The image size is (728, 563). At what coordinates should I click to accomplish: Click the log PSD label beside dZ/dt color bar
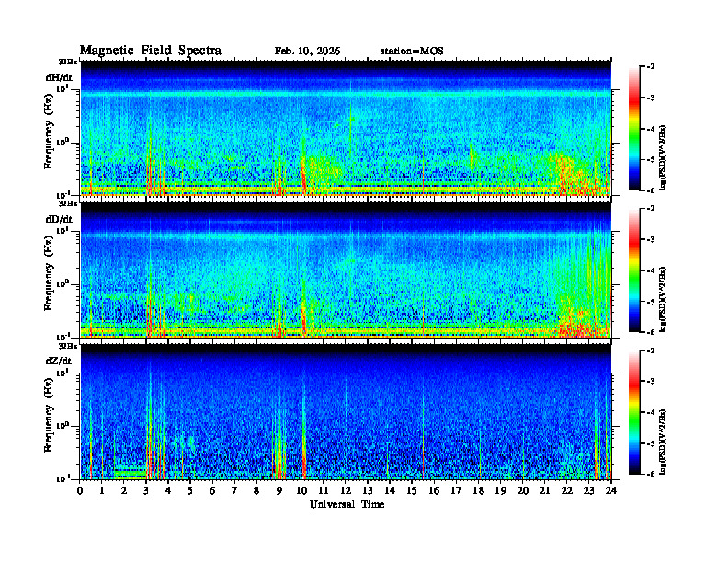click(x=664, y=442)
